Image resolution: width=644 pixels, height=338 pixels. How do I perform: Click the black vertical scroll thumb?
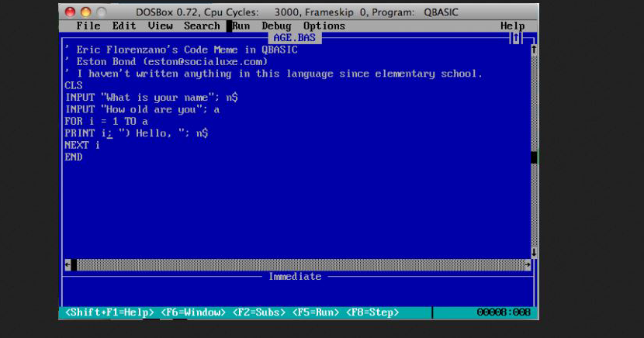pyautogui.click(x=534, y=157)
